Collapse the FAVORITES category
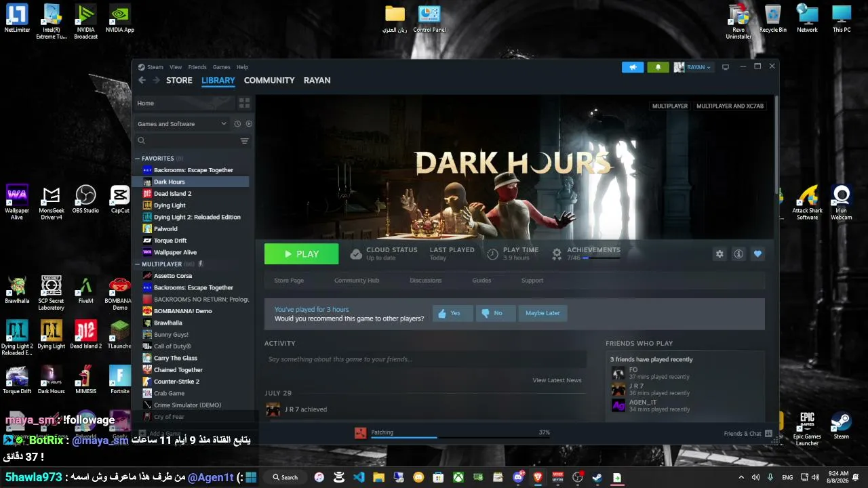Viewport: 868px width, 488px height. tap(138, 159)
